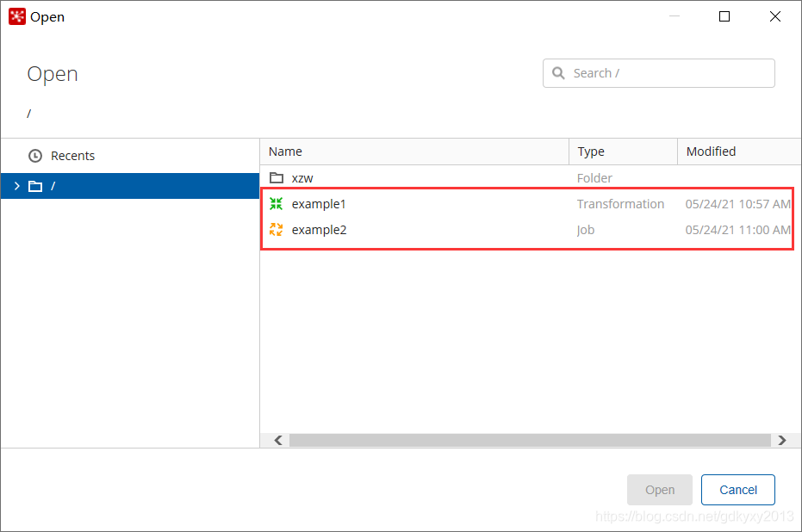The height and width of the screenshot is (532, 802).
Task: Click the magnifier icon in search box
Action: click(x=558, y=73)
